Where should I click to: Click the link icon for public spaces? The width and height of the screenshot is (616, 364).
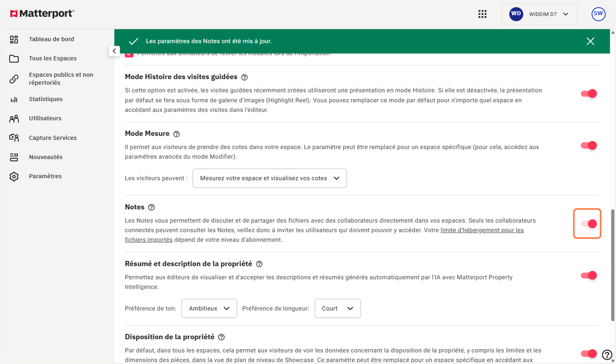point(14,79)
